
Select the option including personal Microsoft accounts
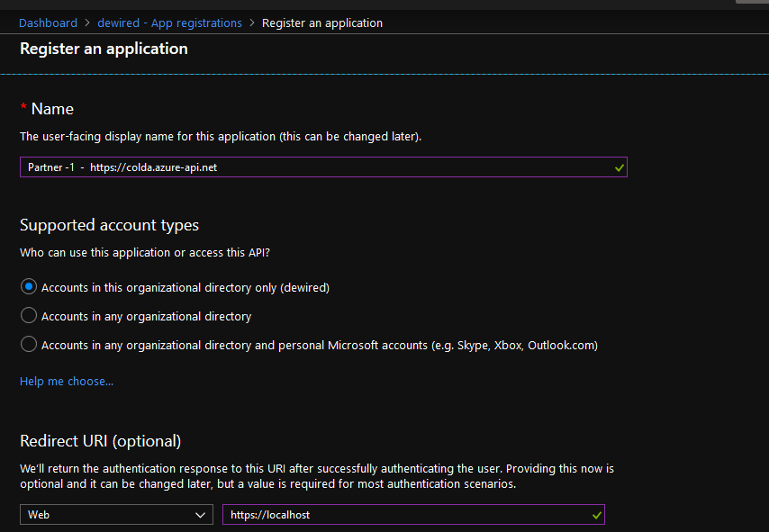point(29,345)
